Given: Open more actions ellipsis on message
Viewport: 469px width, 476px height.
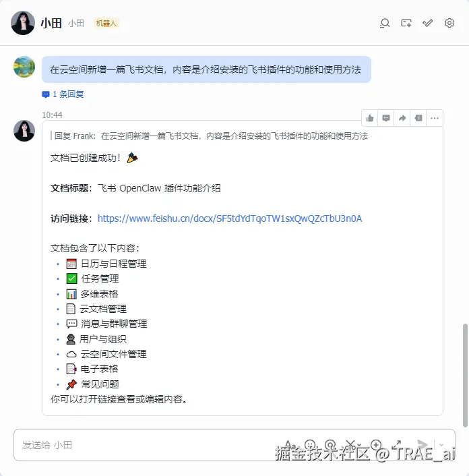Looking at the screenshot, I should [x=435, y=118].
